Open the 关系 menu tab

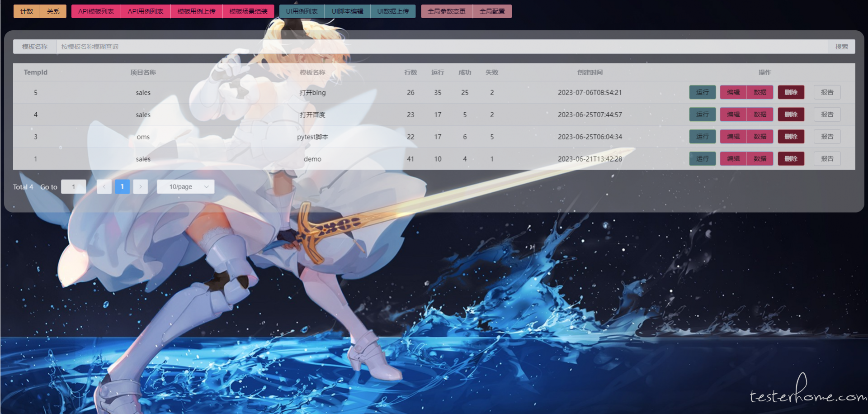point(53,11)
